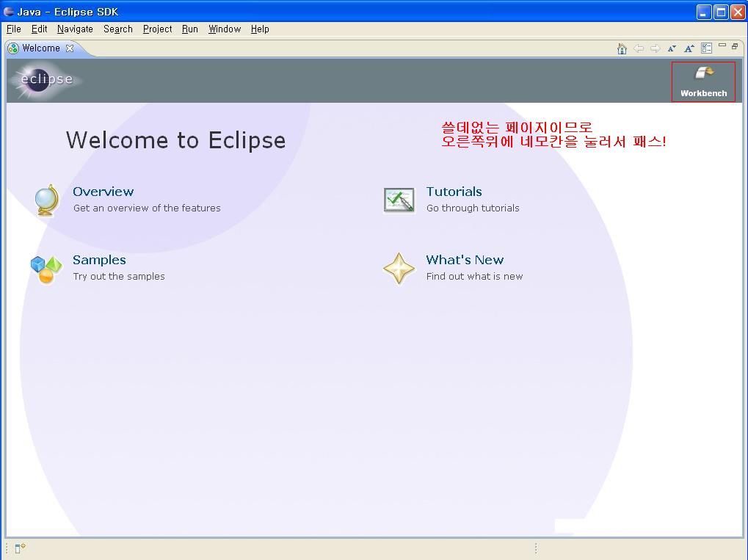Open the Window menu
Screen dimensions: 748x560
pyautogui.click(x=225, y=29)
